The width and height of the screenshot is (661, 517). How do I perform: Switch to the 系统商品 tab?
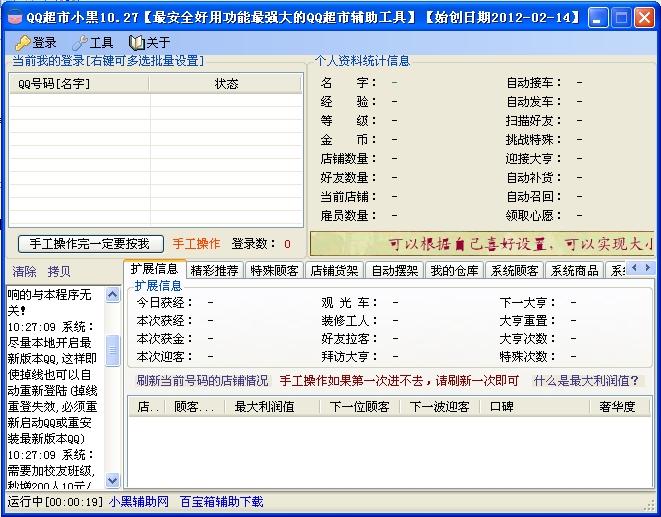(574, 270)
